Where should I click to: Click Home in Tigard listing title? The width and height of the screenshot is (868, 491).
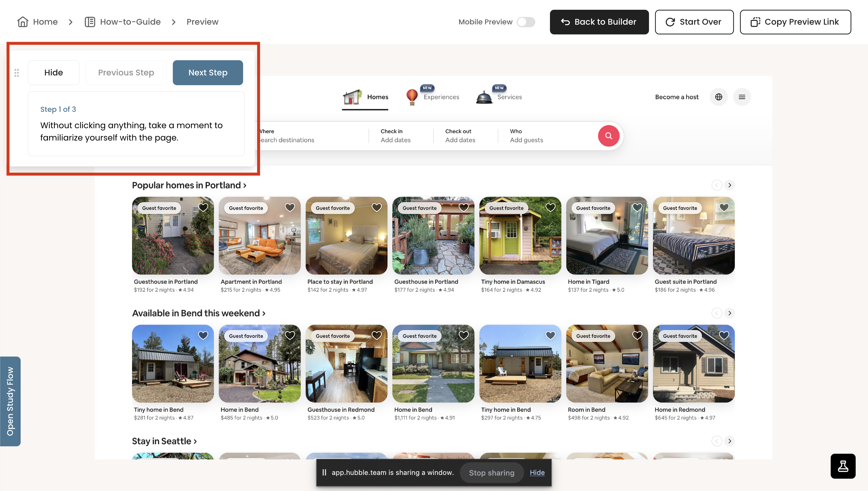588,282
